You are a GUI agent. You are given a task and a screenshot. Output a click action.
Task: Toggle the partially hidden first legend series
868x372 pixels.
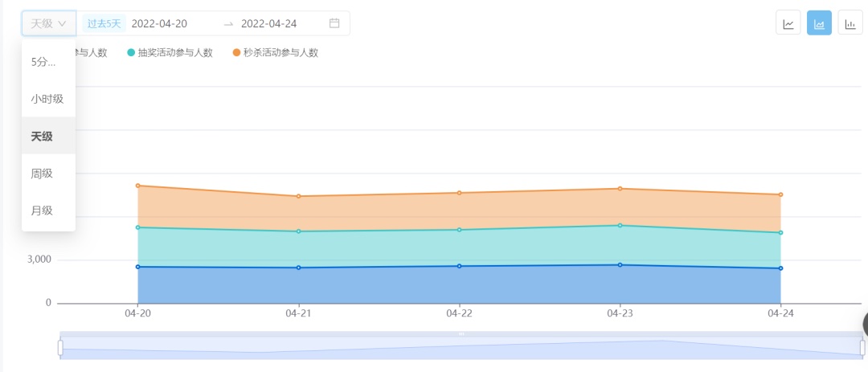point(91,53)
